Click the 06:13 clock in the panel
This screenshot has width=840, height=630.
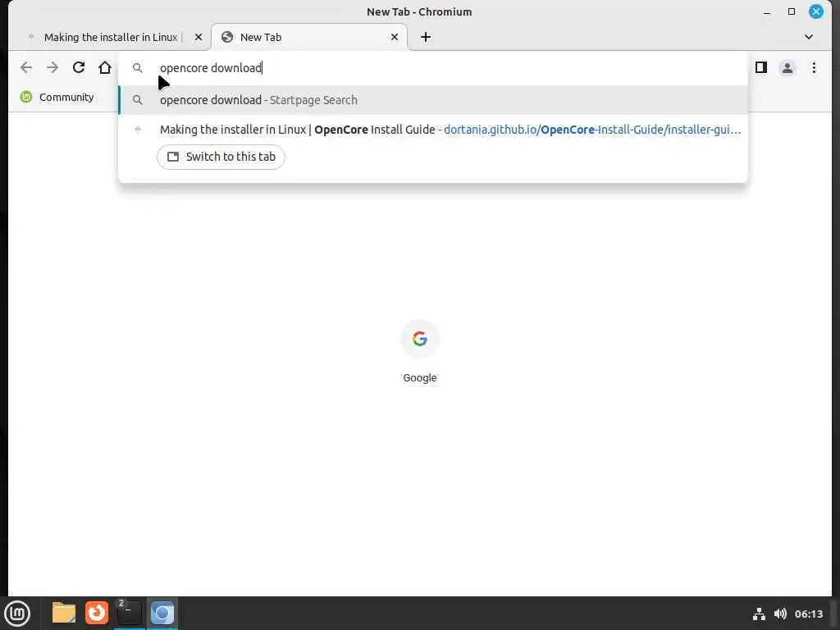point(808,614)
